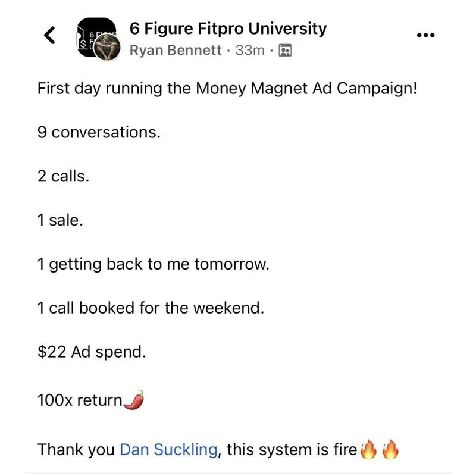This screenshot has height=476, width=476.
Task: Select '1 getting back to me tomorrow.' line
Action: 153,264
